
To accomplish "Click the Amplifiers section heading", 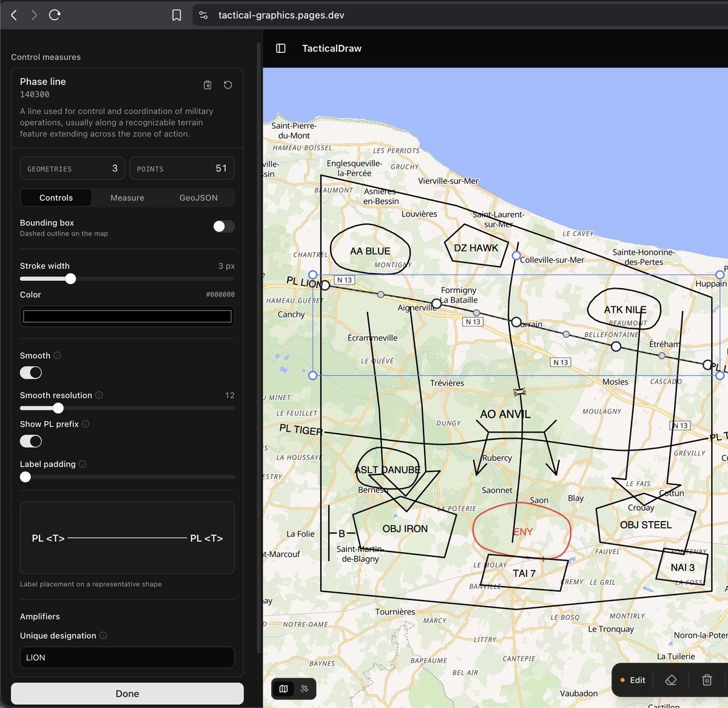I will (40, 616).
